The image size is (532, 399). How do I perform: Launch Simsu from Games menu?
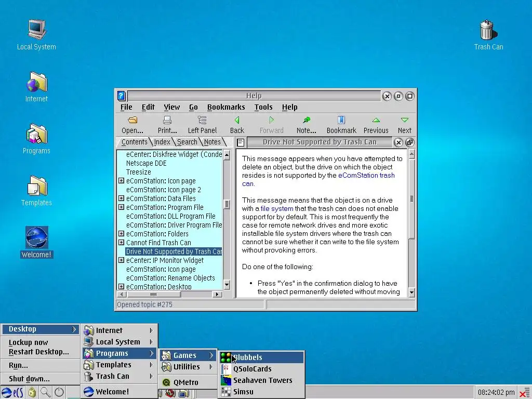261,392
